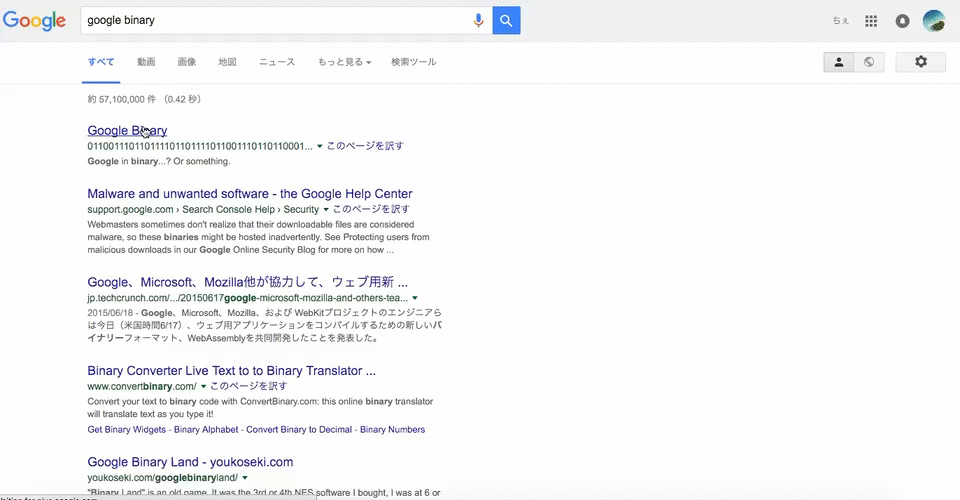Activate voice search microphone icon
960x500 pixels.
(x=478, y=20)
